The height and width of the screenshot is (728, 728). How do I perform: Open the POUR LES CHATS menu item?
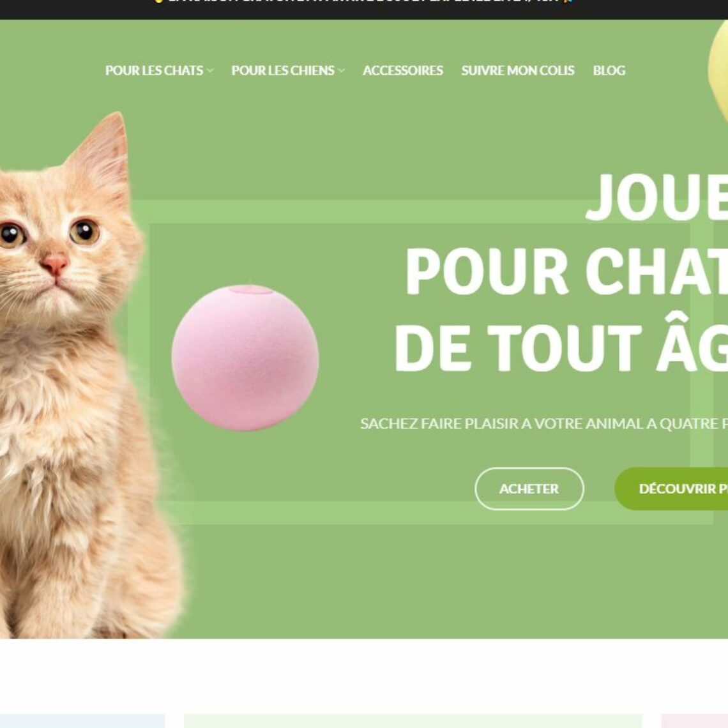click(x=154, y=71)
